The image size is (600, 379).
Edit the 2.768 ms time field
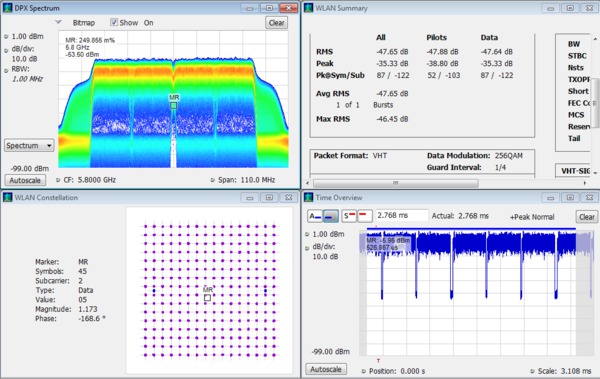pyautogui.click(x=401, y=216)
